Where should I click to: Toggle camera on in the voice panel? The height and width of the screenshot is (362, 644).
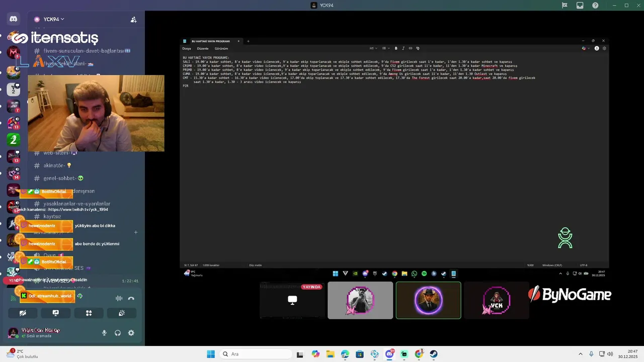click(x=23, y=313)
